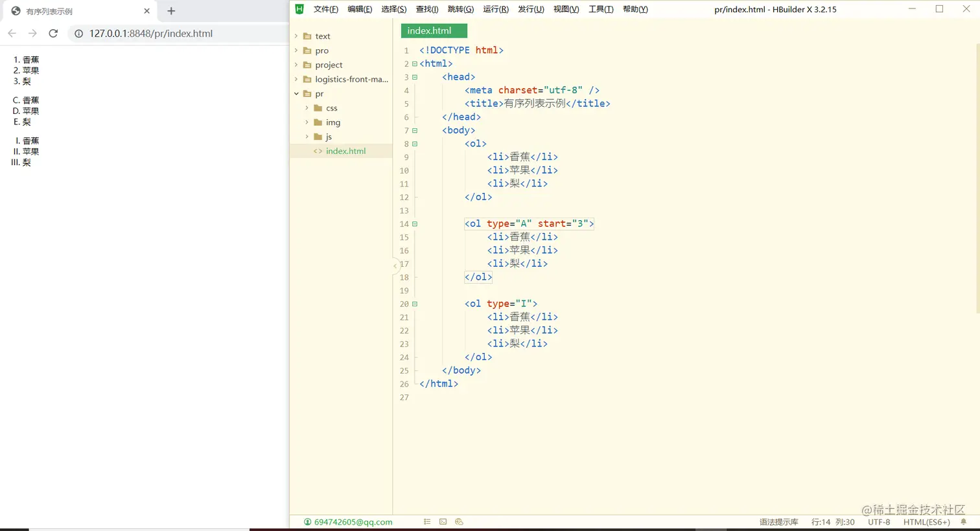
Task: Fold the html tag at line 2
Action: point(415,63)
